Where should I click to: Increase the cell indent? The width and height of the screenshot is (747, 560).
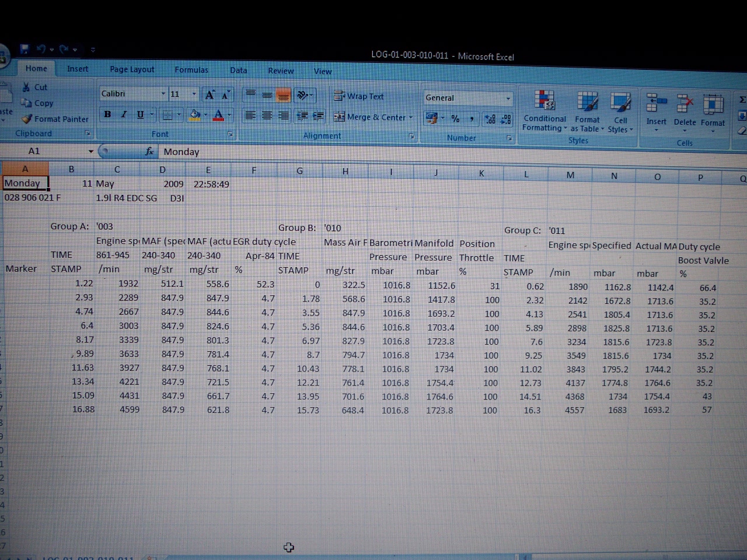318,116
